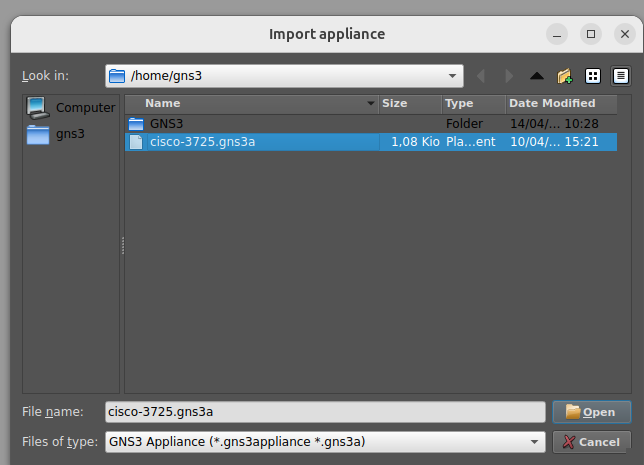Click the folder icon in the Look in box
Image resolution: width=644 pixels, height=465 pixels.
(x=117, y=76)
